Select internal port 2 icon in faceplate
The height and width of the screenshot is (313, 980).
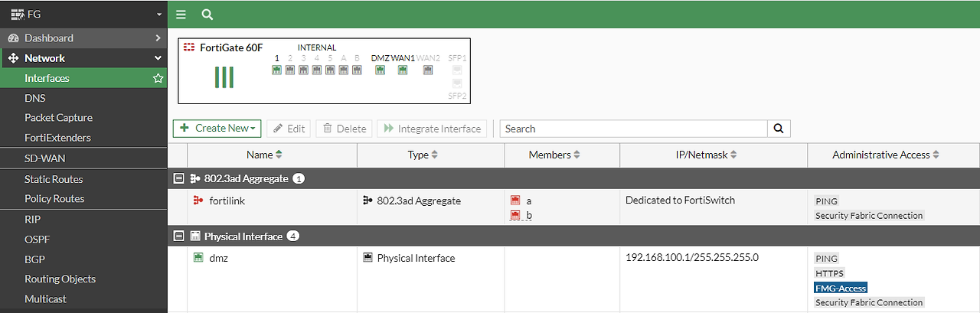290,70
